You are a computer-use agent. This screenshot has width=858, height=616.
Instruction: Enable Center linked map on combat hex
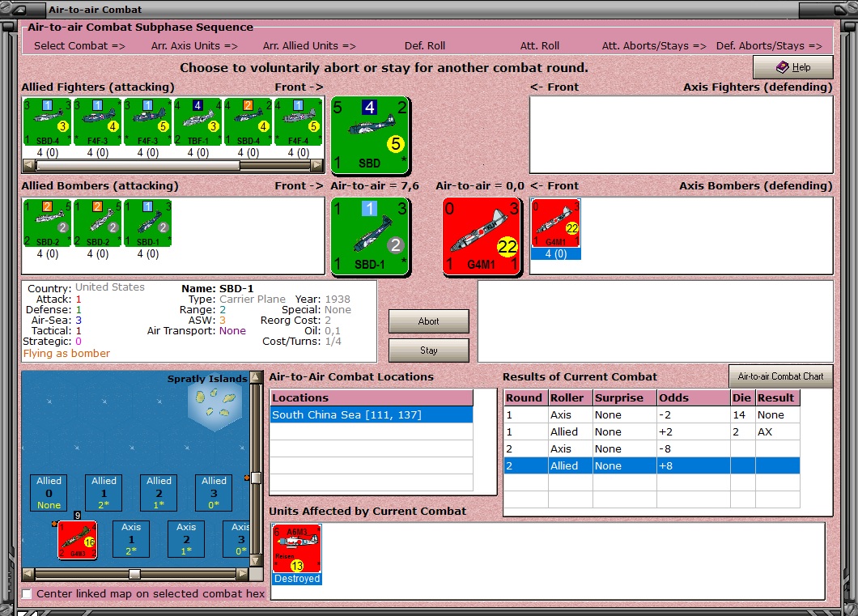coord(26,593)
